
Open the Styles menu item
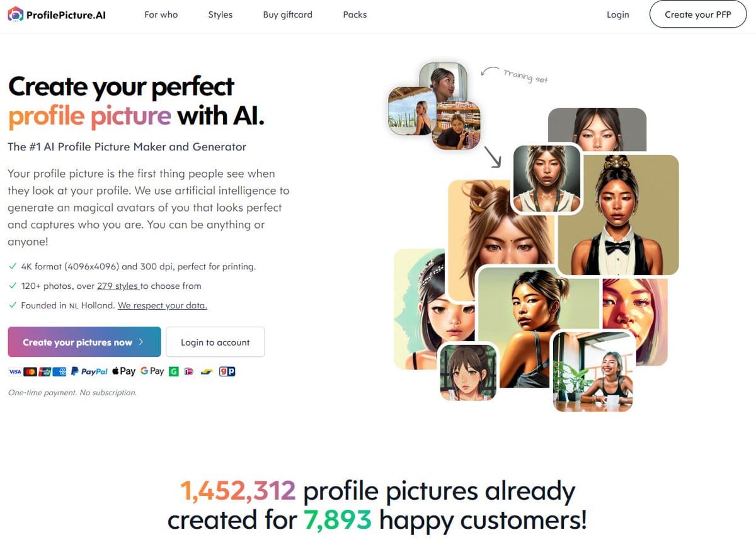220,14
